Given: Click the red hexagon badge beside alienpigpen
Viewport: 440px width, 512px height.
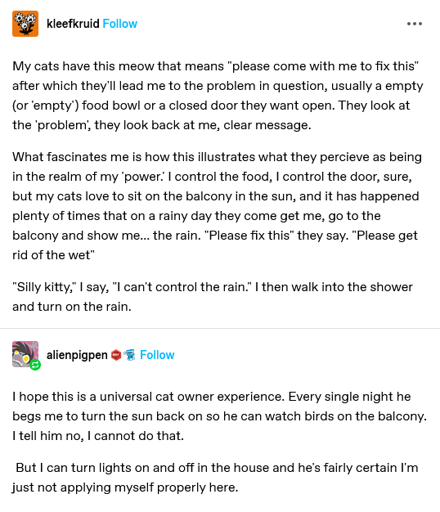Looking at the screenshot, I should [x=116, y=355].
